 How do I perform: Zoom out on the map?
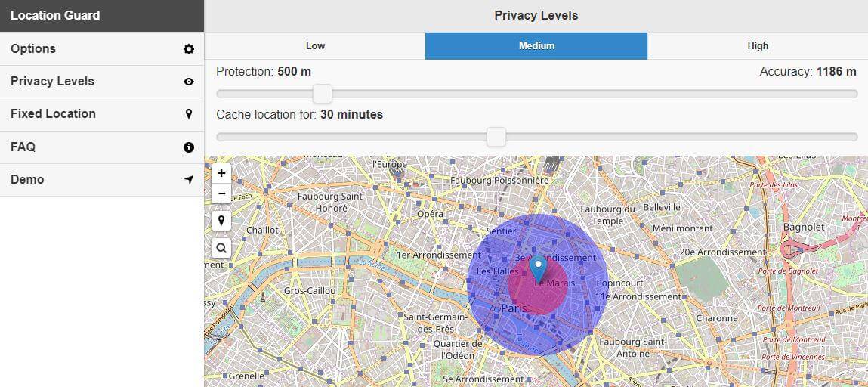(221, 193)
